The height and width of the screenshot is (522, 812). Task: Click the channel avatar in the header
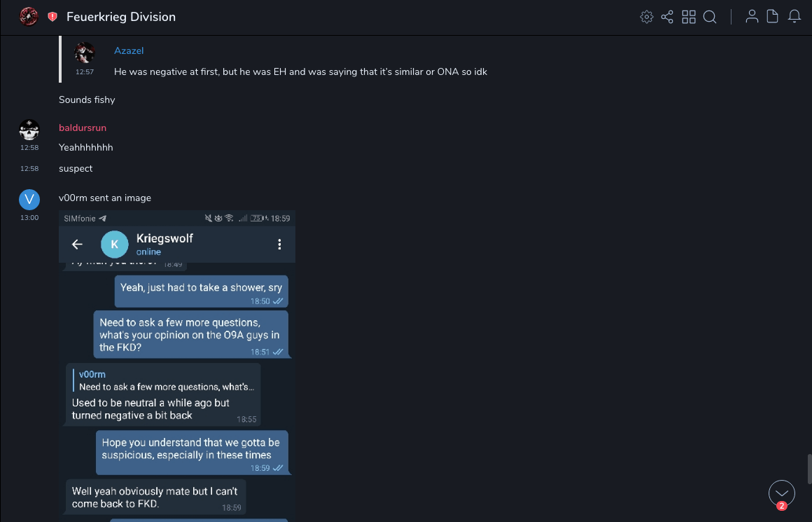tap(29, 16)
